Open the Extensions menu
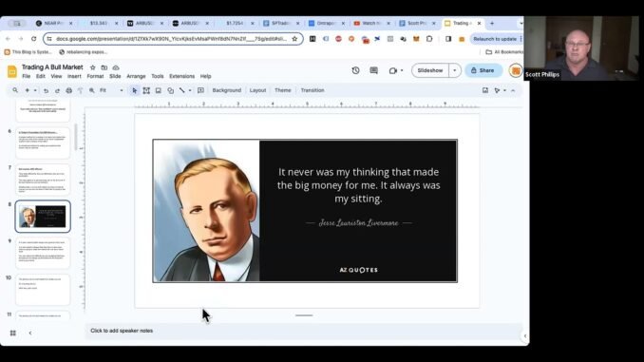Screen dimensions: 644x362 coord(182,76)
